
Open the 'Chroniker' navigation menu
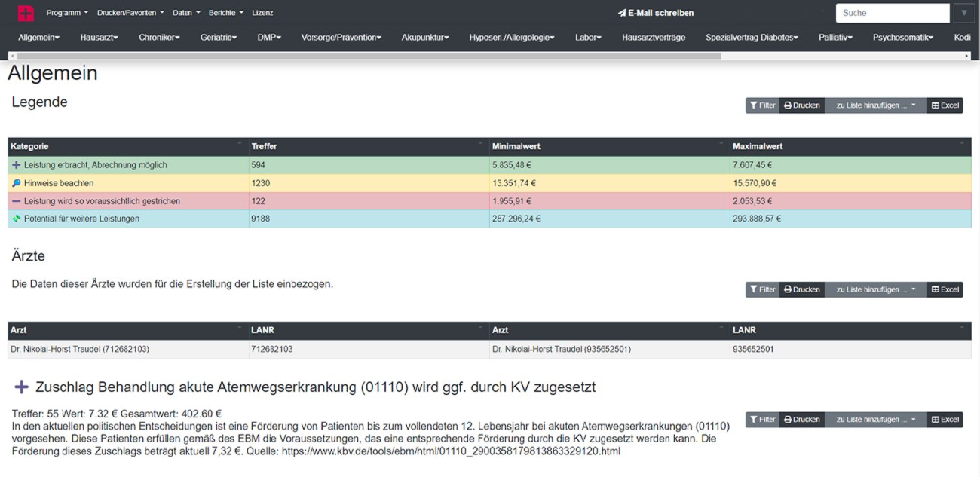click(159, 37)
